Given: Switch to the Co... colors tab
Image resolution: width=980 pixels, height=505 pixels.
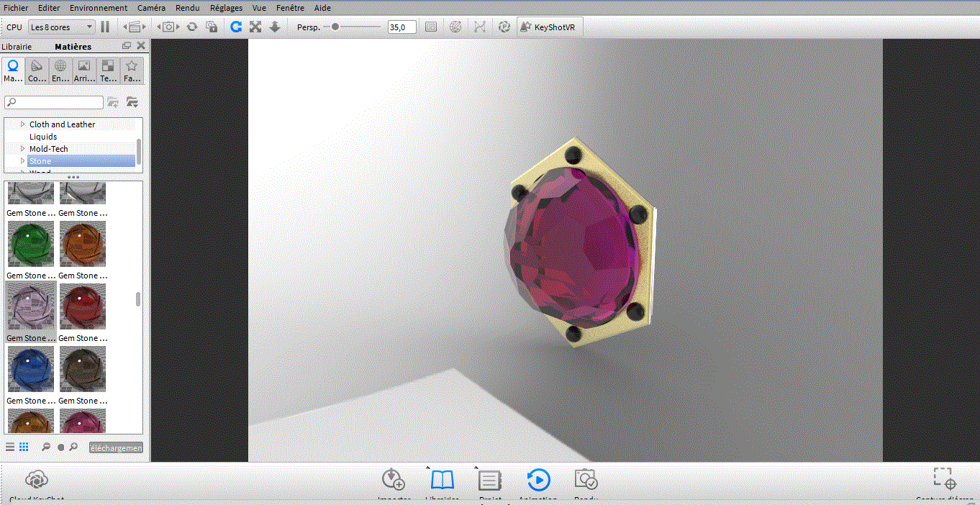Looking at the screenshot, I should [37, 71].
